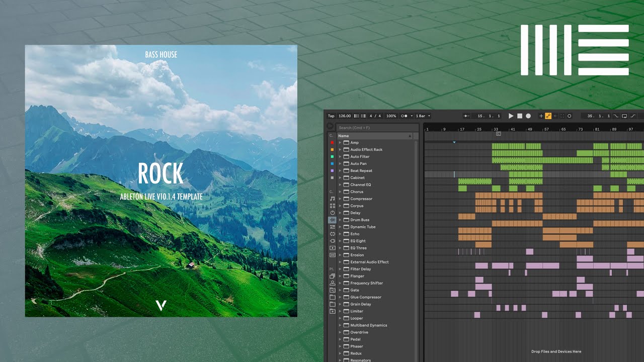Click the Gate folder icon
Screen dimensions: 644x362
346,290
